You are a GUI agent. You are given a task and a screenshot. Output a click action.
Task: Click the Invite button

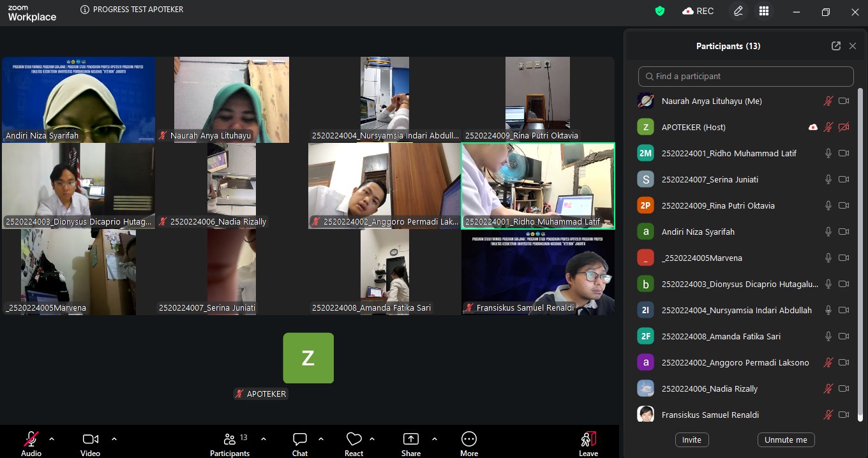pos(691,440)
